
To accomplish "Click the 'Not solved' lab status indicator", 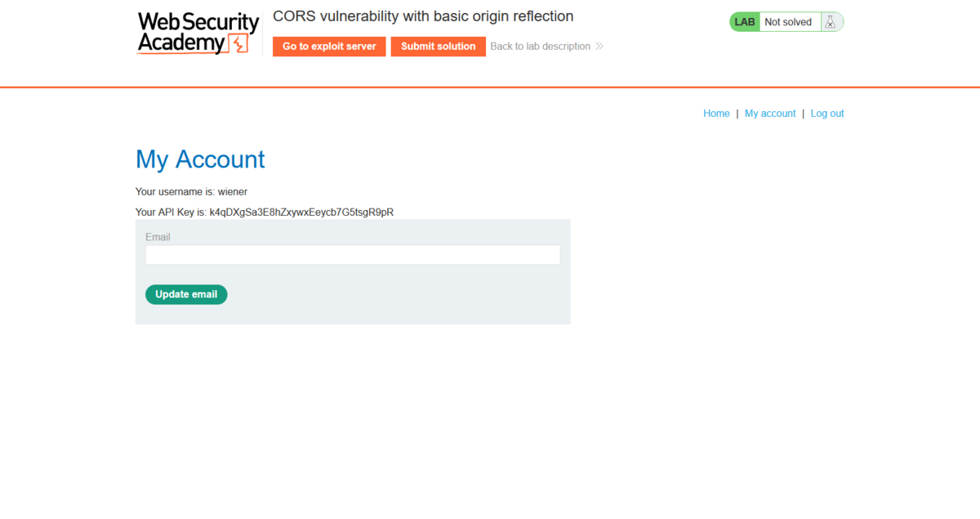I will [786, 21].
